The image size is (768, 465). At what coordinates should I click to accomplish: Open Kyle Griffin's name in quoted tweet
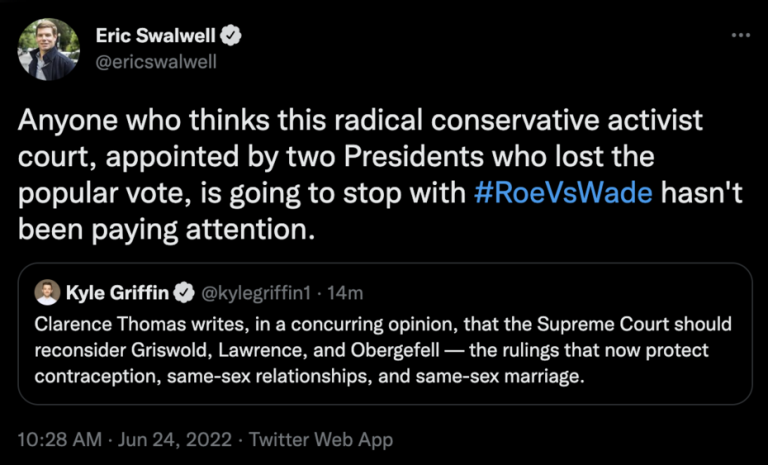[x=118, y=293]
